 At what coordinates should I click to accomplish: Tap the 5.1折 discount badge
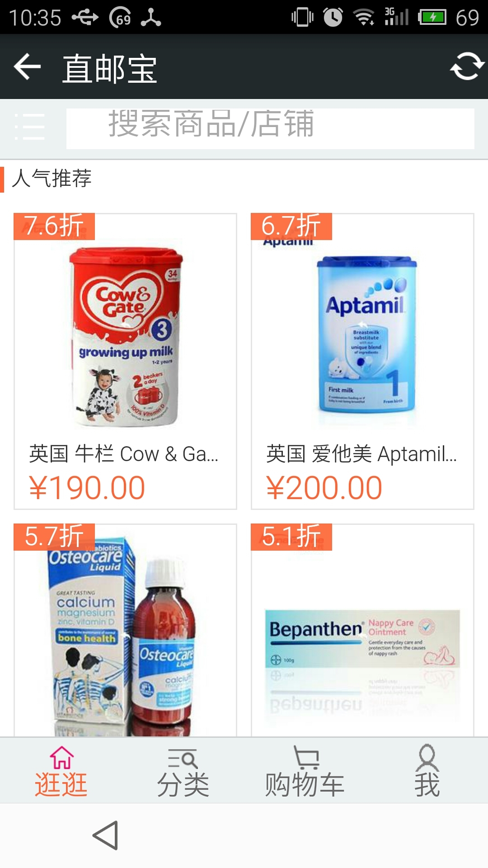pyautogui.click(x=291, y=537)
